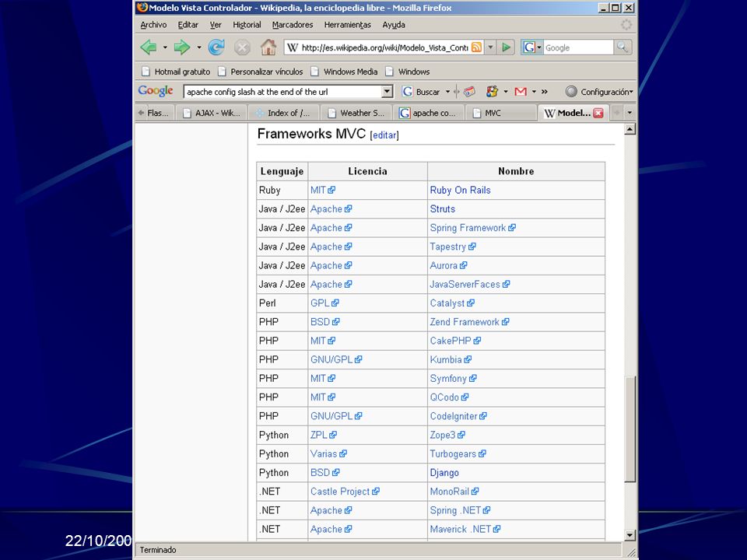The width and height of the screenshot is (747, 560).
Task: Click the Nombre column header
Action: point(516,171)
